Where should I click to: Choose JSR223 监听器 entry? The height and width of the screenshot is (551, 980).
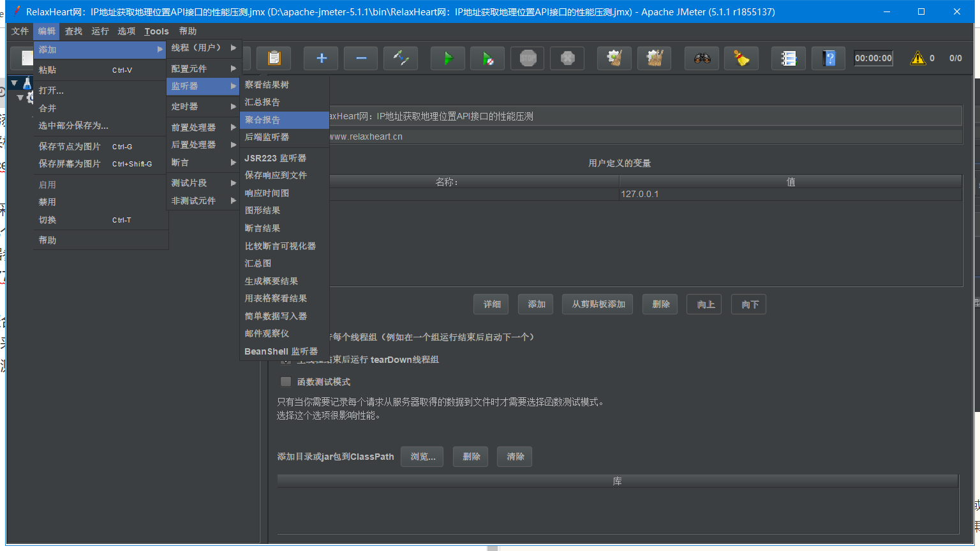click(x=285, y=158)
